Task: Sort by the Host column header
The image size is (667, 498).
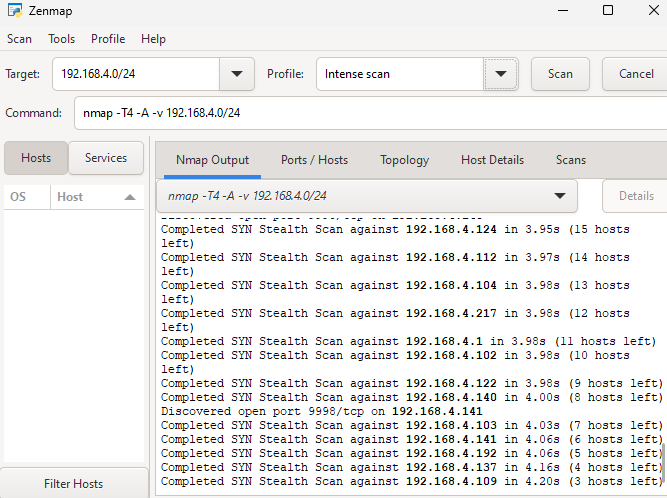Action: [97, 197]
